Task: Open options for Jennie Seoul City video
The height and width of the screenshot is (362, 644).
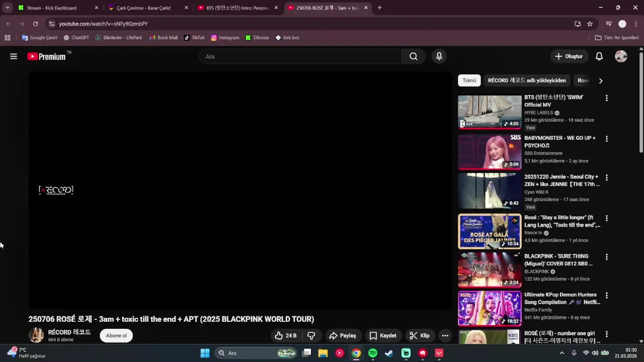Action: pos(606,177)
